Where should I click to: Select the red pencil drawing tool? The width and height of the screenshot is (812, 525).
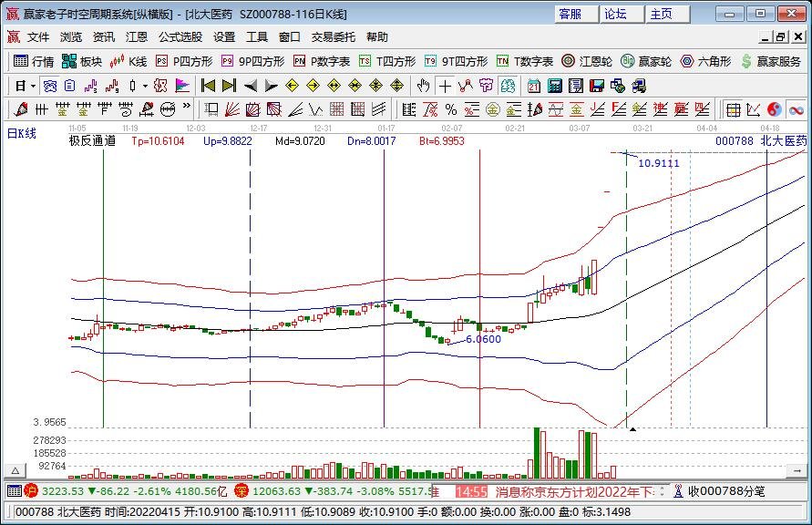coord(21,109)
